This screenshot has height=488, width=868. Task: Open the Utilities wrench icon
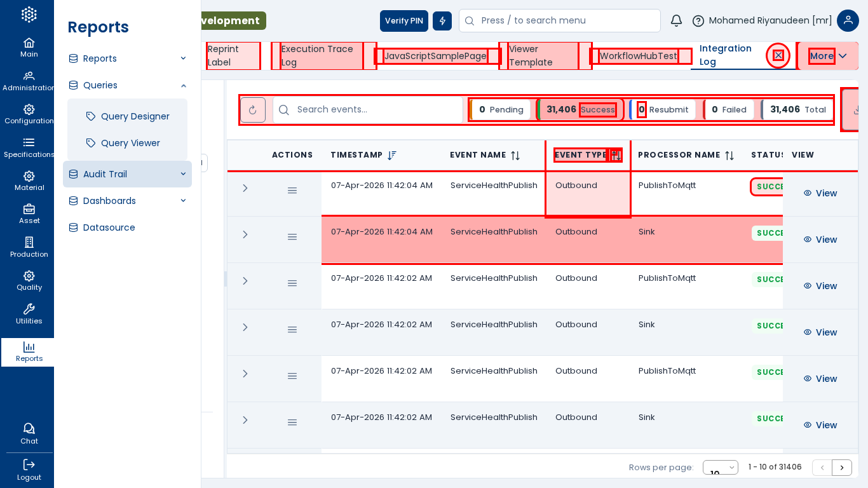(x=29, y=314)
